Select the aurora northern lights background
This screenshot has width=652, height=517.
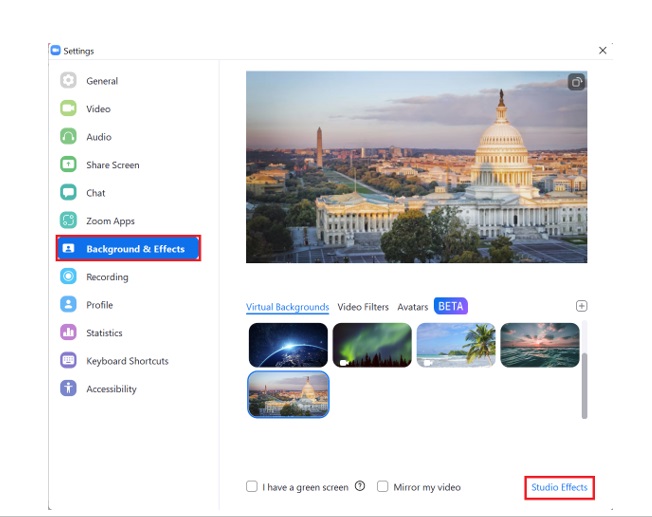click(372, 345)
